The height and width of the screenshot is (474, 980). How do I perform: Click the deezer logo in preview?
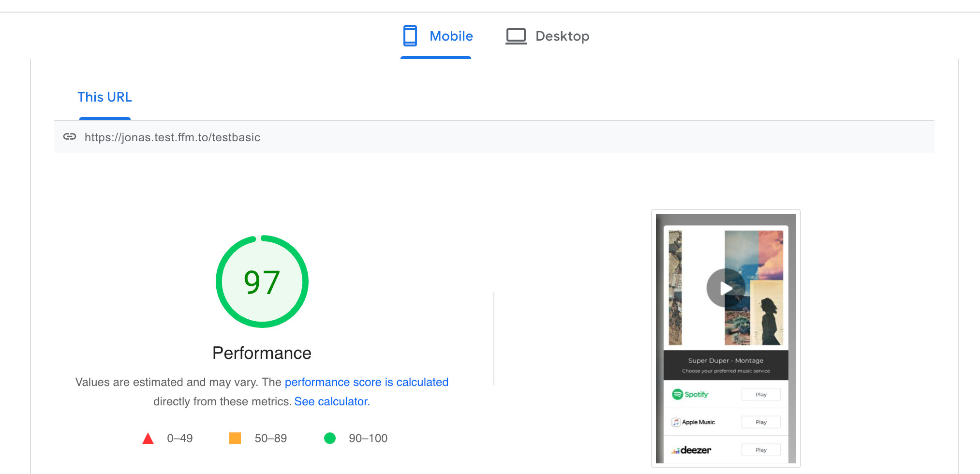(691, 450)
